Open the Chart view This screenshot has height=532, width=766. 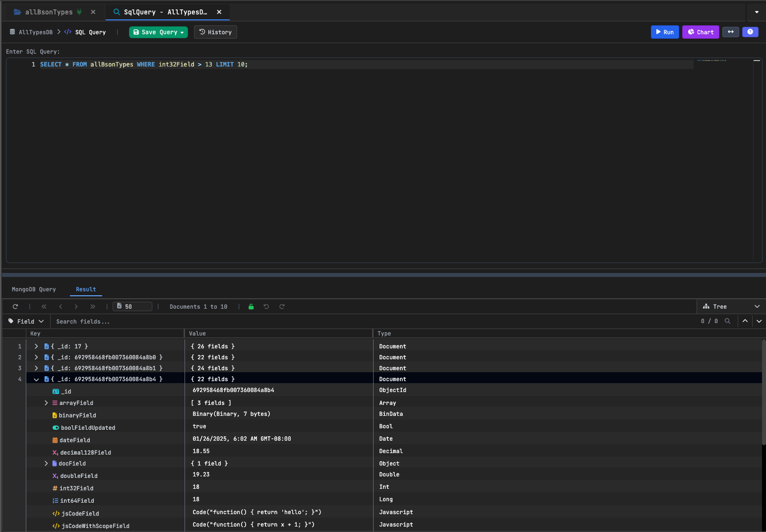pyautogui.click(x=701, y=32)
